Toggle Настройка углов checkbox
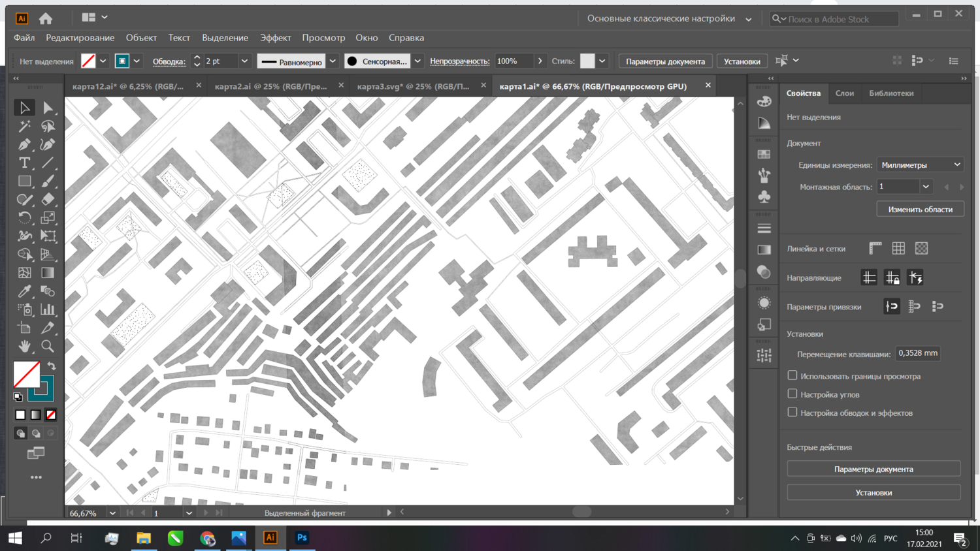The width and height of the screenshot is (980, 551). (x=792, y=394)
